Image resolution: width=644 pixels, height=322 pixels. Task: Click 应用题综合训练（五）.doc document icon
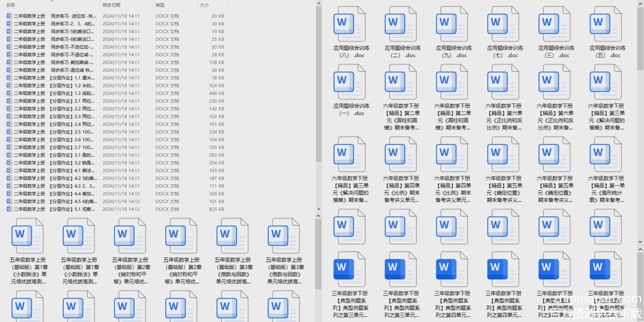tap(605, 24)
